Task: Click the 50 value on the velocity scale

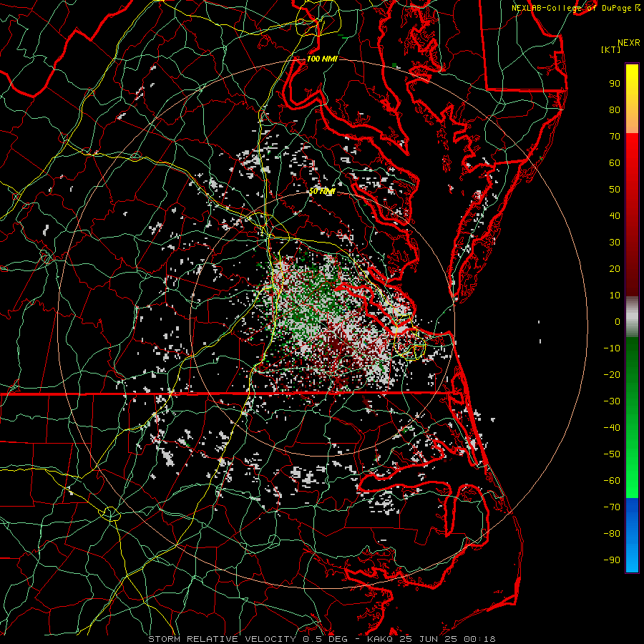Action: (x=615, y=190)
